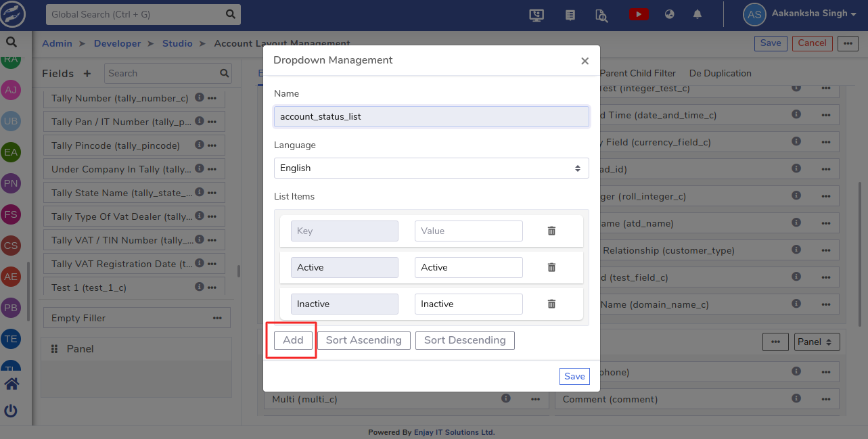Open the three-dot menu for customer_type field

pyautogui.click(x=826, y=250)
